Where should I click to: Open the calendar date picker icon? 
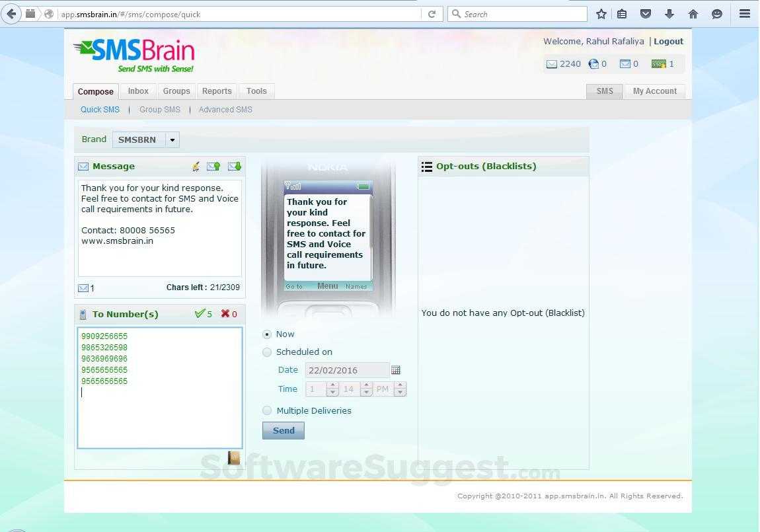click(x=395, y=370)
